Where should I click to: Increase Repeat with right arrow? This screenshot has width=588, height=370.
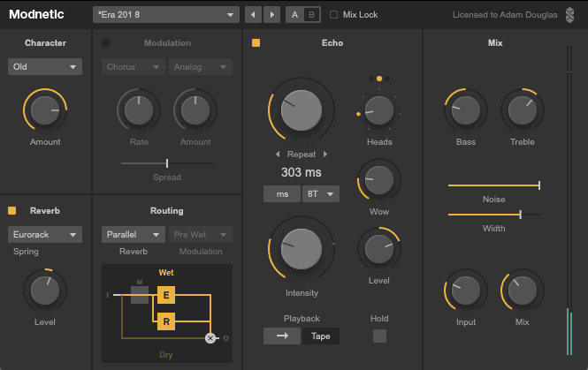point(325,154)
